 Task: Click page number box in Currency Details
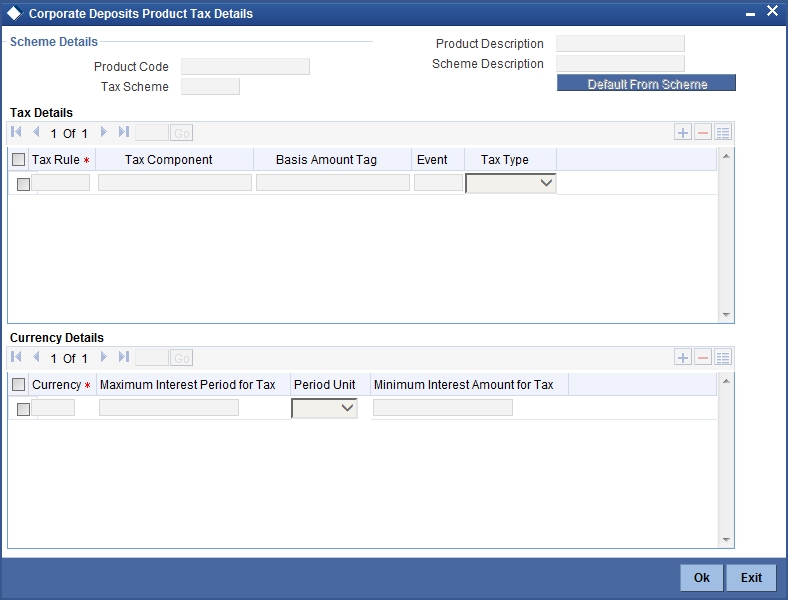pyautogui.click(x=152, y=358)
